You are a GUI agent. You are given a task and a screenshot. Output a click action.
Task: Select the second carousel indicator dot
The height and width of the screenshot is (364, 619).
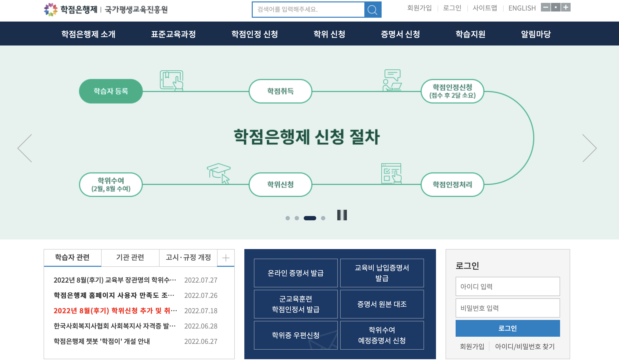pos(298,218)
